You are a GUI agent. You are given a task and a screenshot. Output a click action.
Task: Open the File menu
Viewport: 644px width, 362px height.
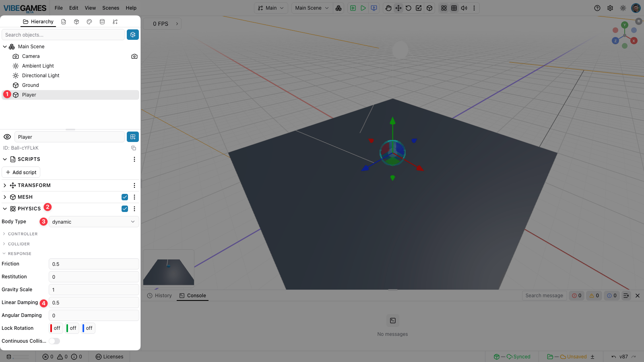pyautogui.click(x=59, y=8)
